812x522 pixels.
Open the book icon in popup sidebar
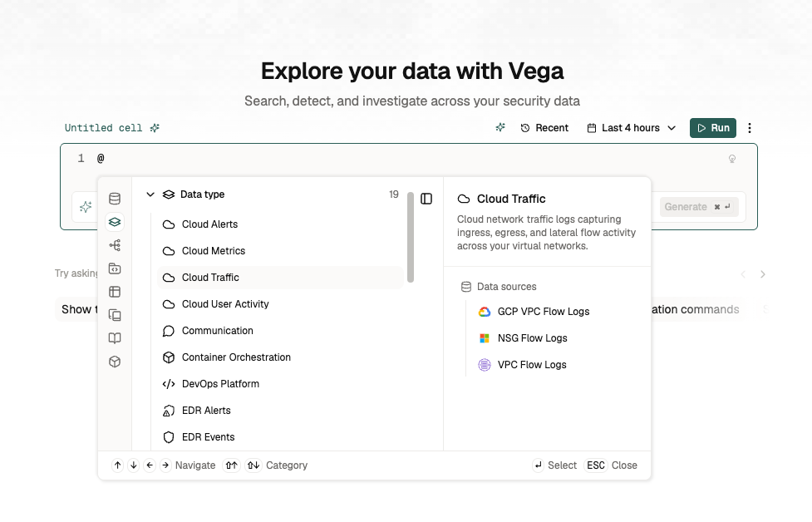click(115, 338)
